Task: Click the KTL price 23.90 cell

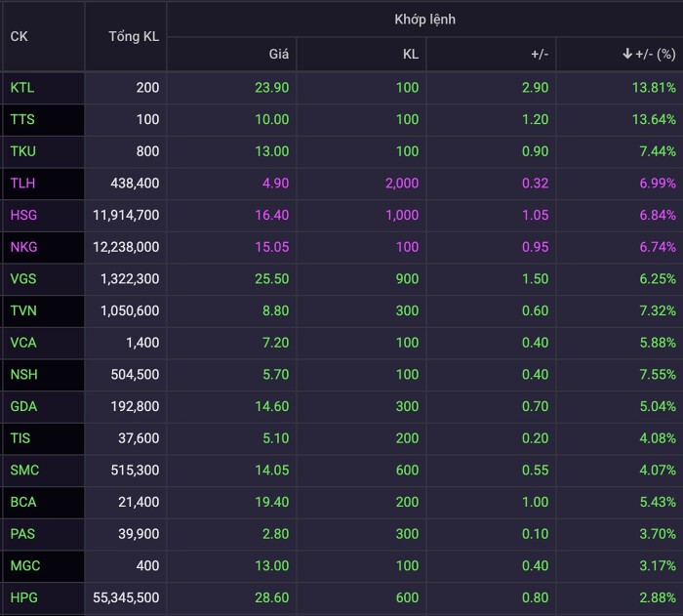Action: pos(270,88)
